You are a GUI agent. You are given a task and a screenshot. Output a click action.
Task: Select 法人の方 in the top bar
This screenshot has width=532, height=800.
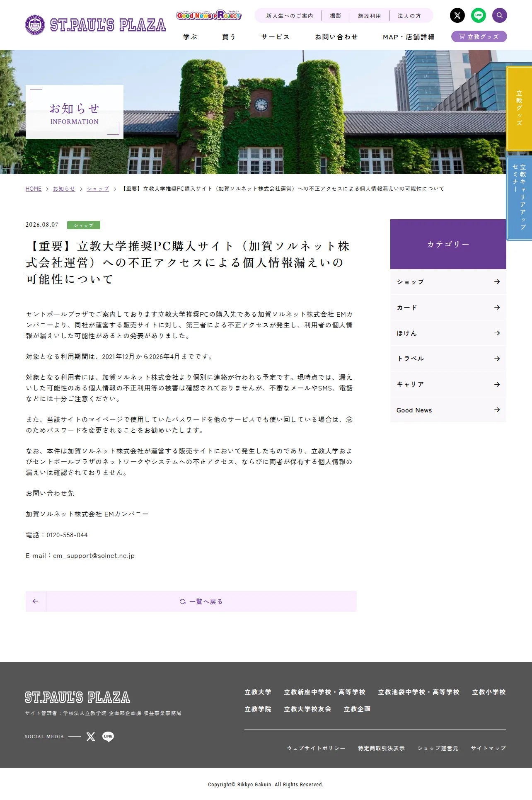point(409,16)
